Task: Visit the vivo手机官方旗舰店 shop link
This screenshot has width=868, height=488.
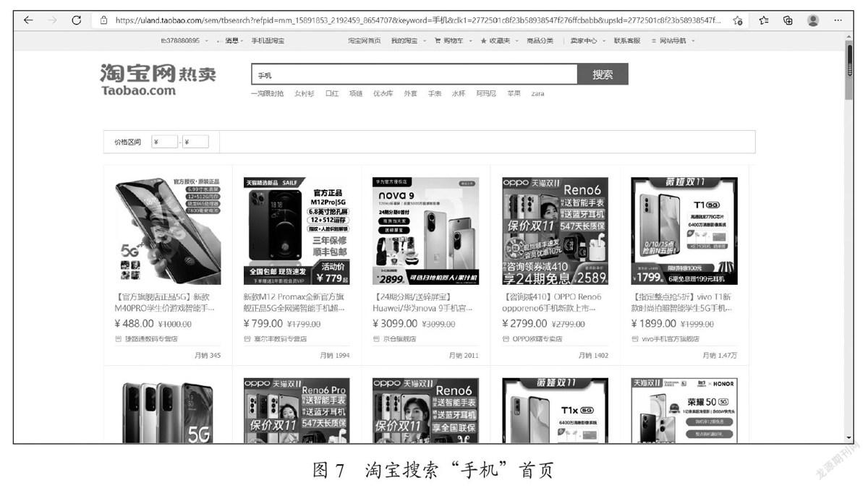Action: (x=670, y=338)
